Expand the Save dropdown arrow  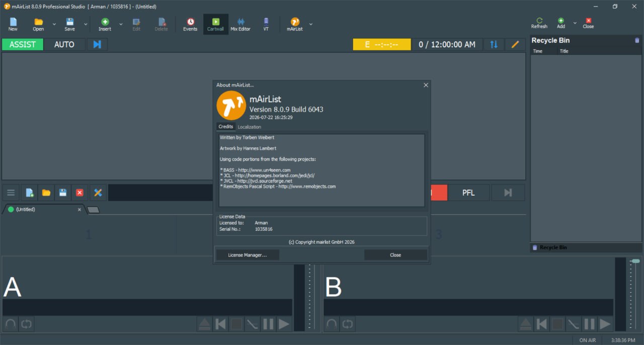pos(86,24)
